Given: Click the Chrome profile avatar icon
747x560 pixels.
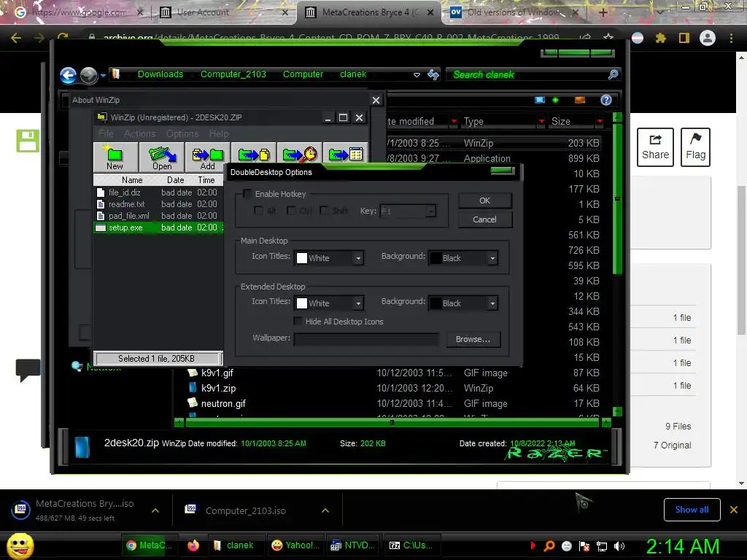Looking at the screenshot, I should tap(708, 38).
